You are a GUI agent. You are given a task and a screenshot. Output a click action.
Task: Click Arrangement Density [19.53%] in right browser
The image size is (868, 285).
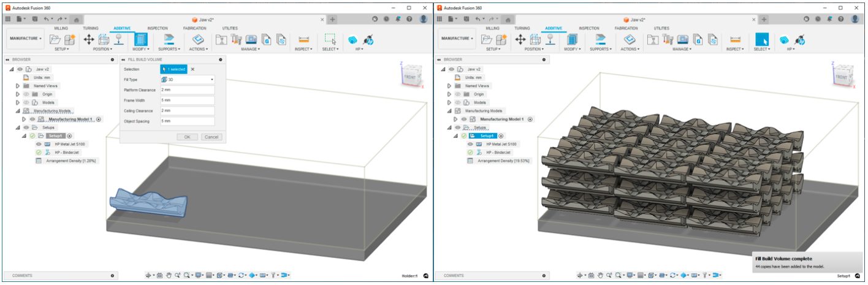pyautogui.click(x=504, y=161)
